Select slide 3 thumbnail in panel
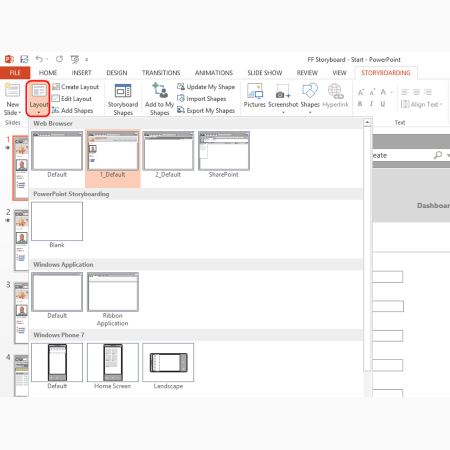The width and height of the screenshot is (450, 450). (22, 313)
